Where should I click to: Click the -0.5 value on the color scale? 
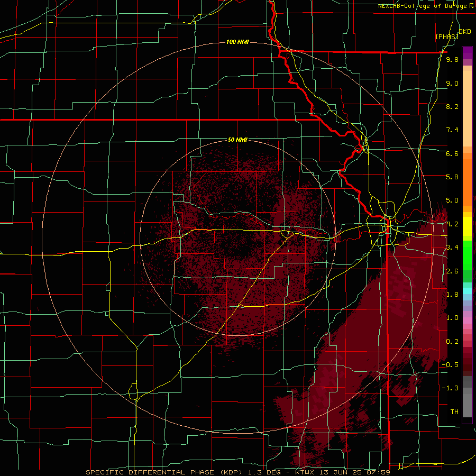pos(450,365)
